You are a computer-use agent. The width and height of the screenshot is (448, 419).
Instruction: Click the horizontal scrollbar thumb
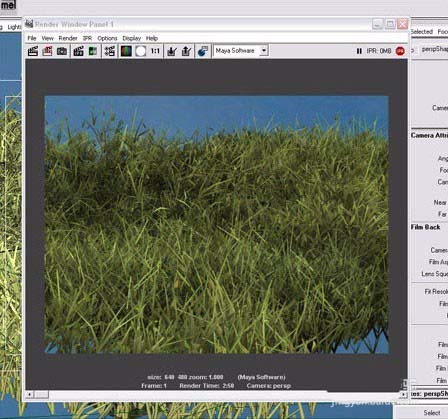(42, 394)
